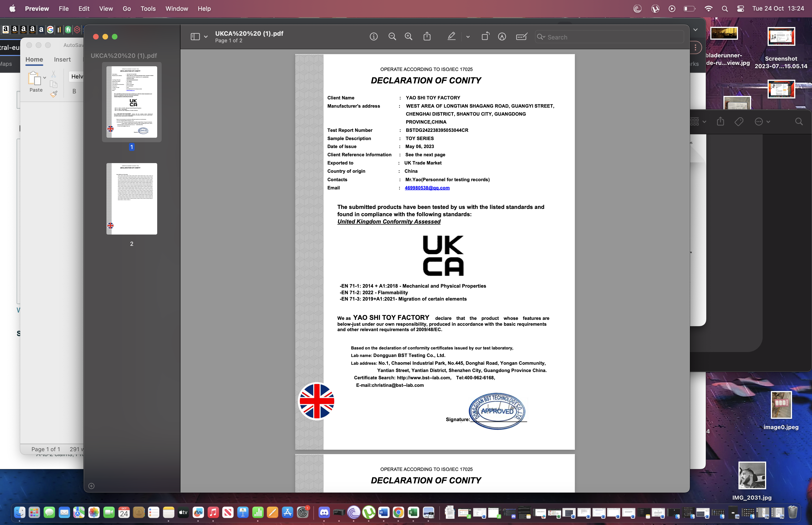Click the Finder window search magnifier icon
Image resolution: width=812 pixels, height=525 pixels.
click(x=799, y=122)
